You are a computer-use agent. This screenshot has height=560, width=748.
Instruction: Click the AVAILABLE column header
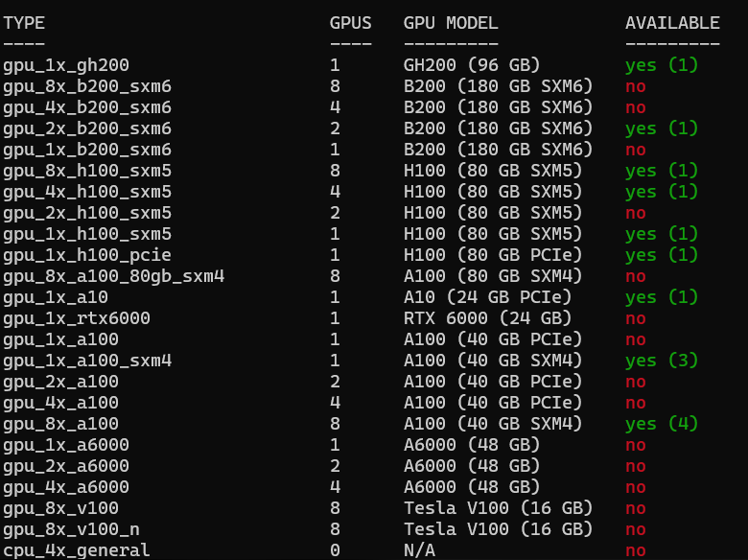coord(672,23)
